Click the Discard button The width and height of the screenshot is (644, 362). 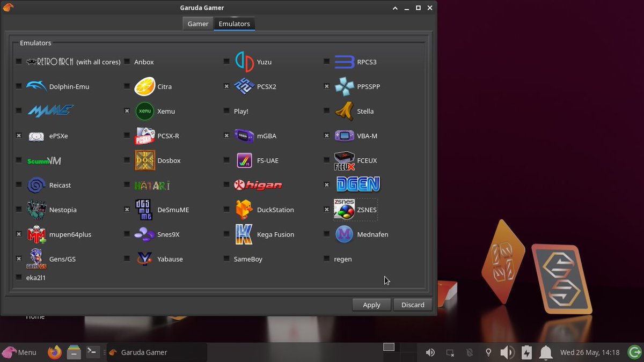pyautogui.click(x=413, y=305)
